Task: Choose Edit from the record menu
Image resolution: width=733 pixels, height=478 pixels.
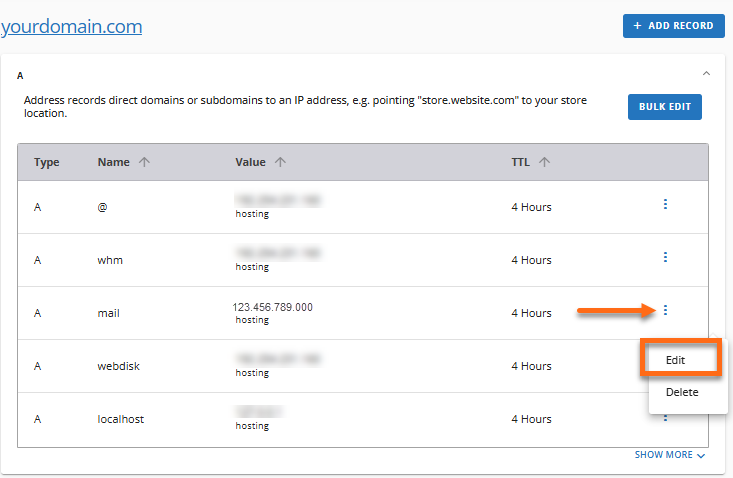Action: click(682, 359)
